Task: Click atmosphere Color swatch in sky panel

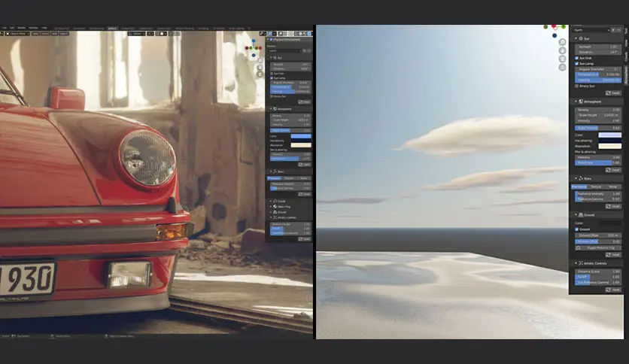Action: 609,135
